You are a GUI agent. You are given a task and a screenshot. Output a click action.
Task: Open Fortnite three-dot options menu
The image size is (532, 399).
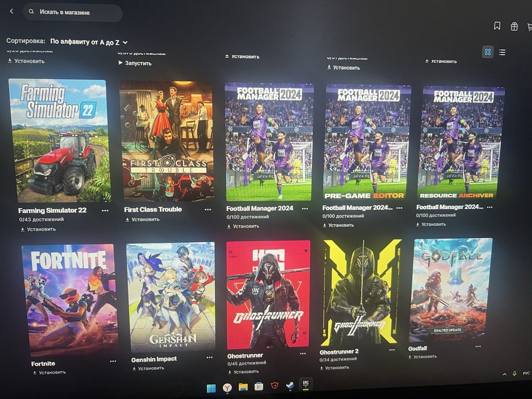click(x=113, y=361)
